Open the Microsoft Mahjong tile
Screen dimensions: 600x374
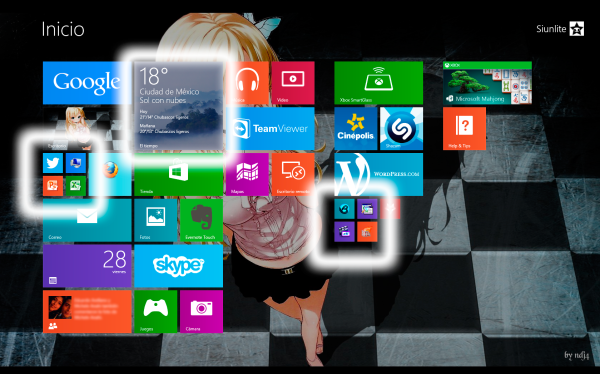pyautogui.click(x=487, y=83)
